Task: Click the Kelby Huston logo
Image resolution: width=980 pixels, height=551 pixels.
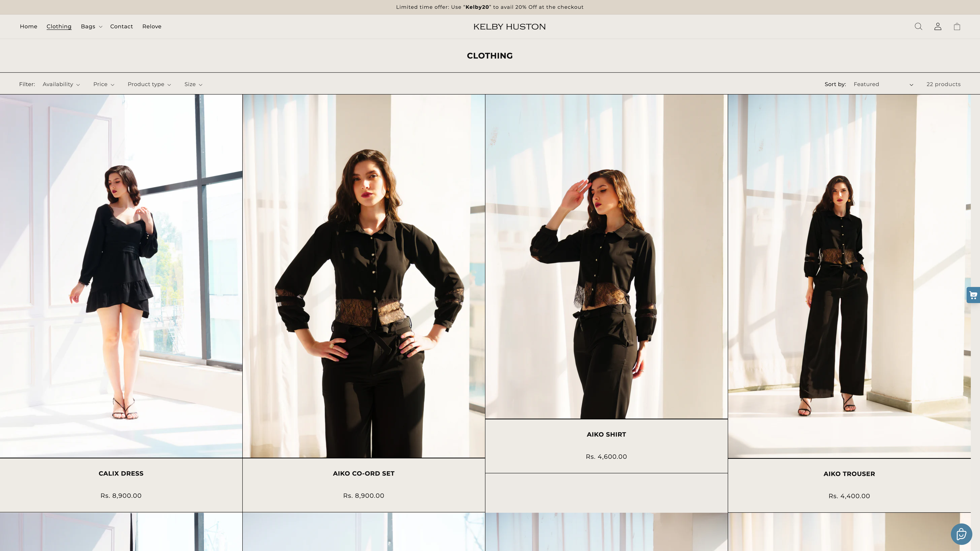Action: point(509,27)
